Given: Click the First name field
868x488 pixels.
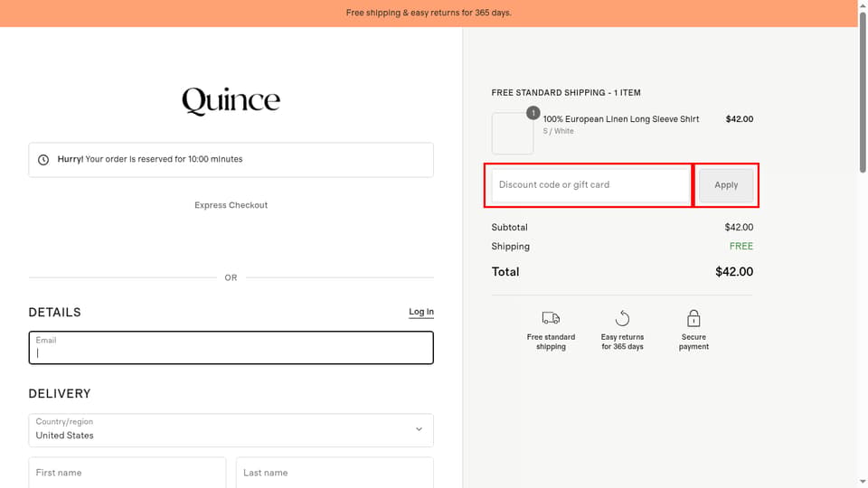Looking at the screenshot, I should (127, 473).
